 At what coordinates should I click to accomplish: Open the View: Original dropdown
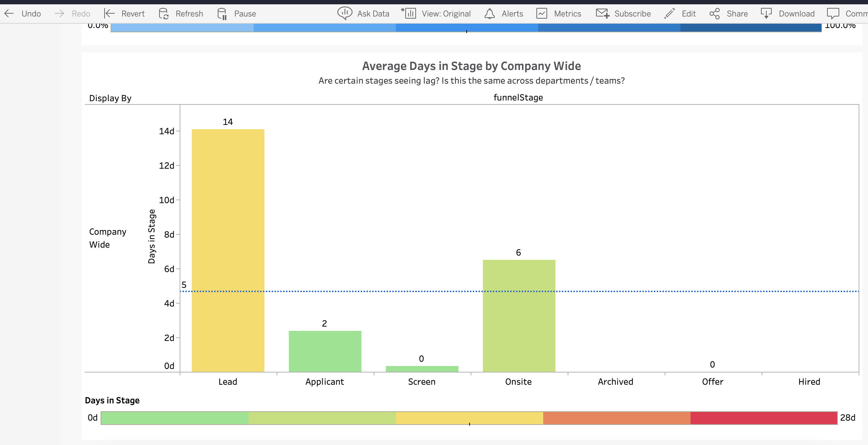coord(435,13)
